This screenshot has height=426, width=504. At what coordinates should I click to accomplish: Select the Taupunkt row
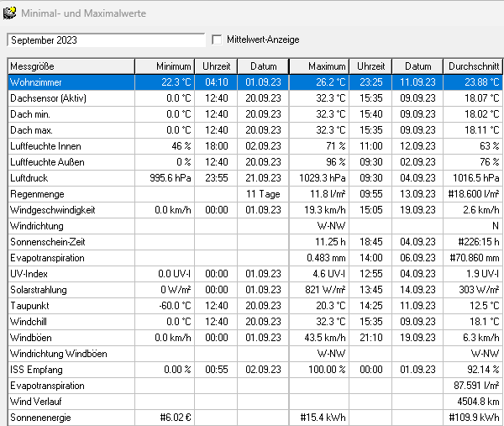click(x=71, y=306)
